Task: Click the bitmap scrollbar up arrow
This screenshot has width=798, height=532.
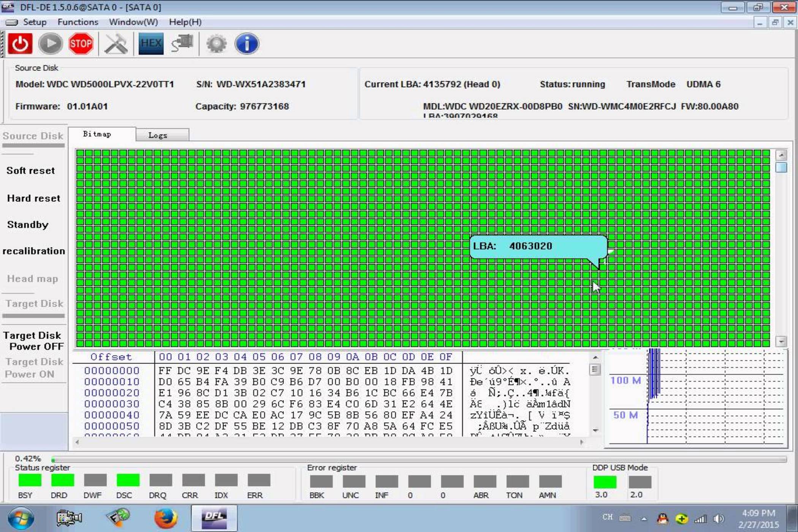Action: tap(781, 155)
